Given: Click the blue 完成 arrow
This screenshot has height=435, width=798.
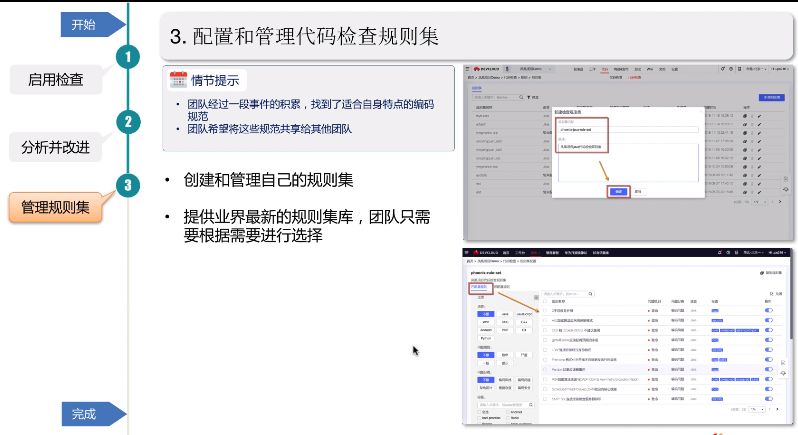Looking at the screenshot, I should click(x=93, y=414).
